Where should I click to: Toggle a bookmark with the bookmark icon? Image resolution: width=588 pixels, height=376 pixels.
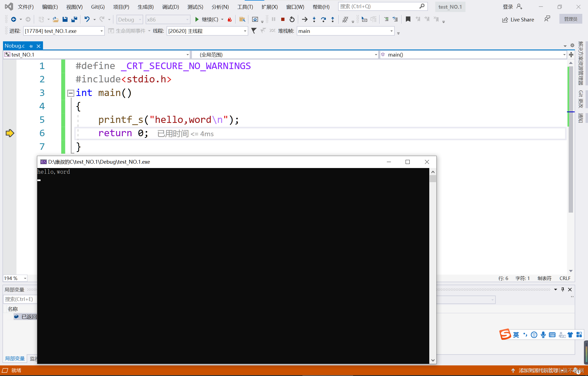click(408, 19)
